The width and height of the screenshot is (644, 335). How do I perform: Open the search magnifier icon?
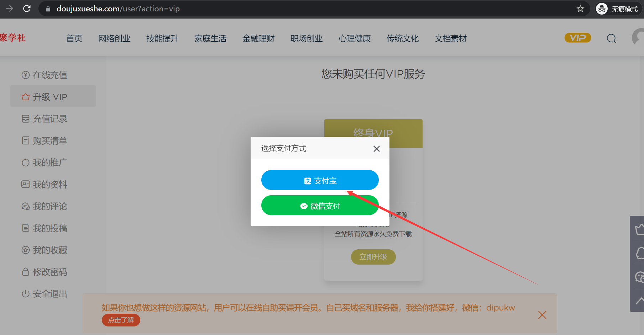click(611, 38)
